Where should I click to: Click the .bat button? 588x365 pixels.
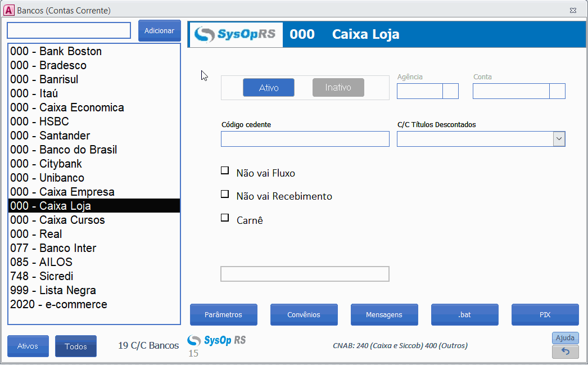coord(465,314)
